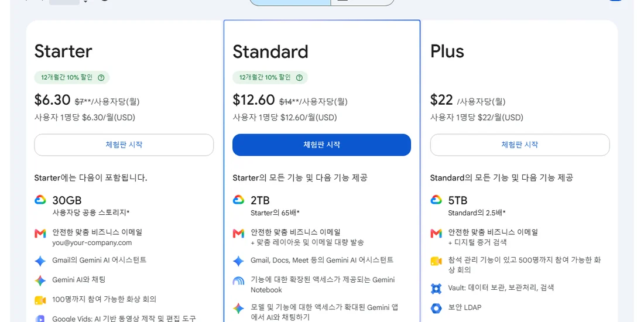Click 사용자 1명당 $12.60/월(USD) text

(x=285, y=118)
